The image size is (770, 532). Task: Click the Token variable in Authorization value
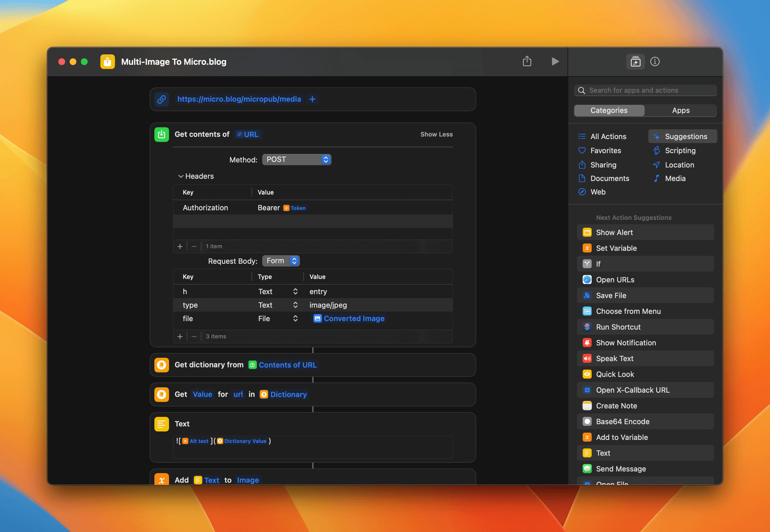point(295,208)
